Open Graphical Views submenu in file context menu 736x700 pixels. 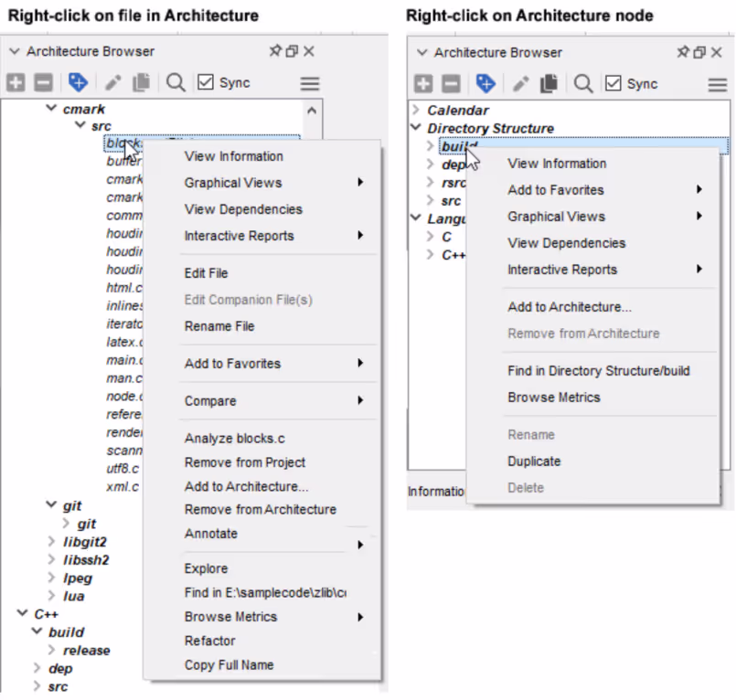[261, 183]
